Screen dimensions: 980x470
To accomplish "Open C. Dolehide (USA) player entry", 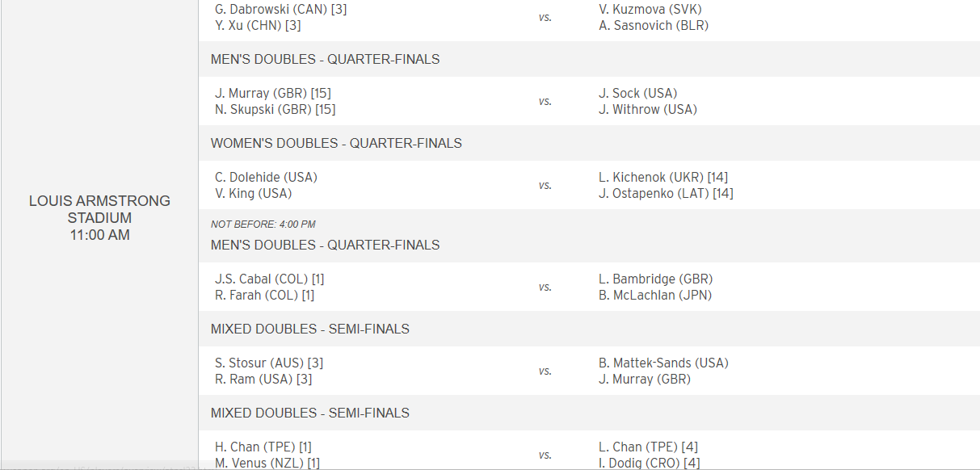I will point(266,177).
